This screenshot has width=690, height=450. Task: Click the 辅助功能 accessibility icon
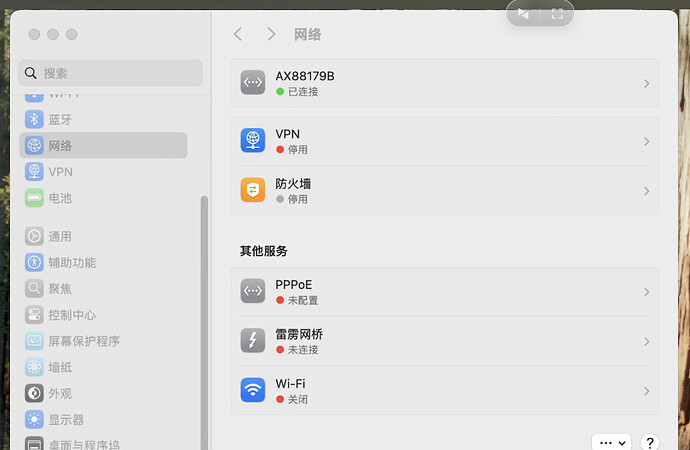point(34,262)
